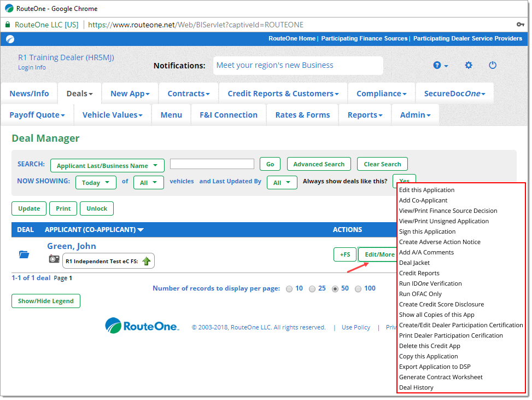Image resolution: width=532 pixels, height=400 pixels.
Task: Expand the Admin menu
Action: (416, 115)
